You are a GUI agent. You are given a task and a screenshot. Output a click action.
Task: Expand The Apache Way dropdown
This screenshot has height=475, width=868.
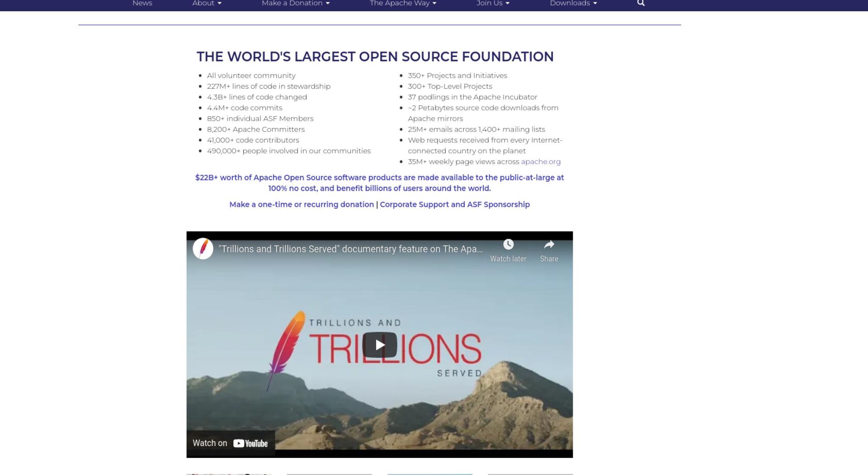click(403, 3)
